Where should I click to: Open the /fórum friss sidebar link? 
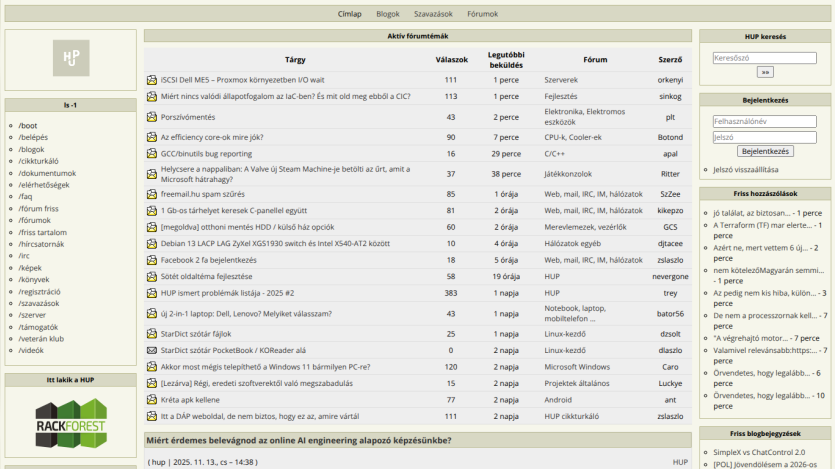tap(38, 209)
